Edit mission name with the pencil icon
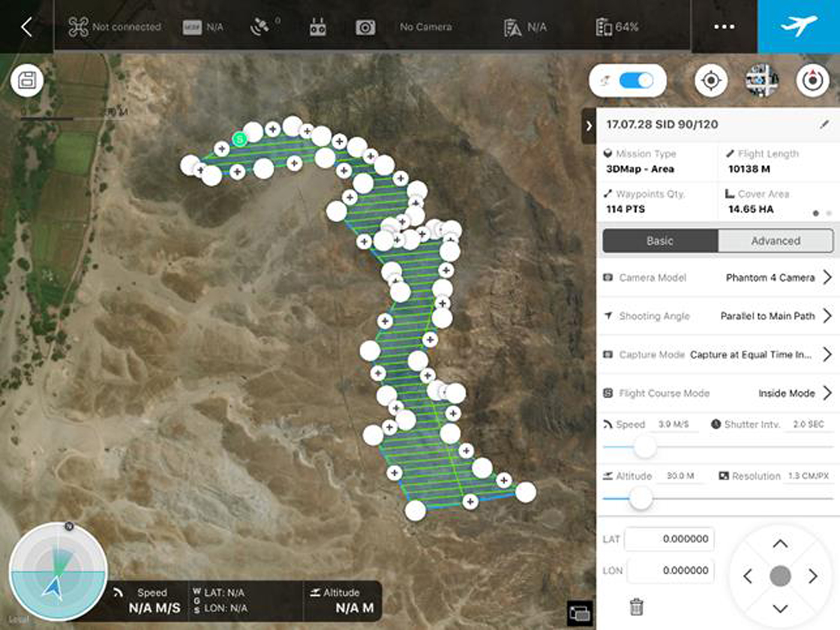The width and height of the screenshot is (840, 630). (824, 124)
